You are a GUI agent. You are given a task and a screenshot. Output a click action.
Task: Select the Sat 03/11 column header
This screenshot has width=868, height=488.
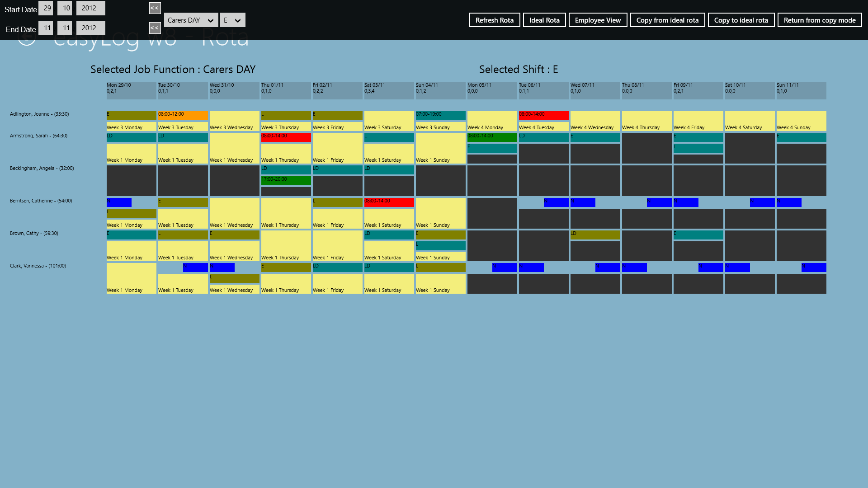(x=389, y=90)
